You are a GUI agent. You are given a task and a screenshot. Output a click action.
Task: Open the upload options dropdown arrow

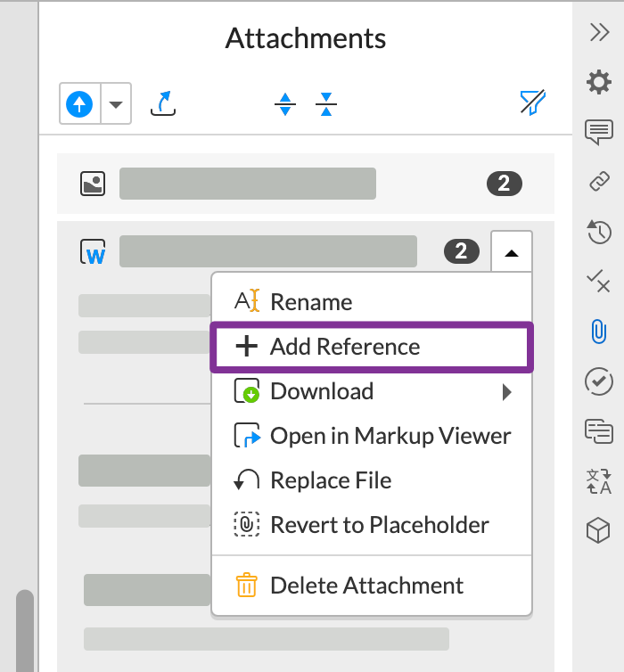pyautogui.click(x=116, y=104)
